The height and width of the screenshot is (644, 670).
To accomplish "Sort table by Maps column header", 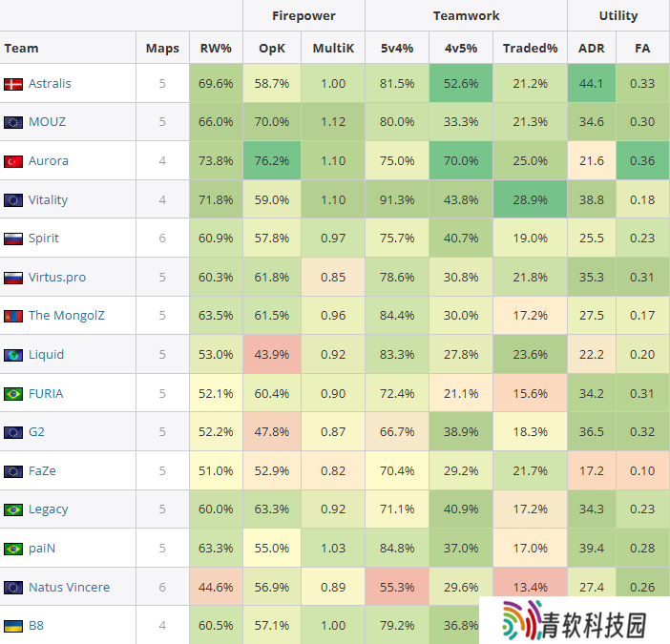I will click(162, 48).
